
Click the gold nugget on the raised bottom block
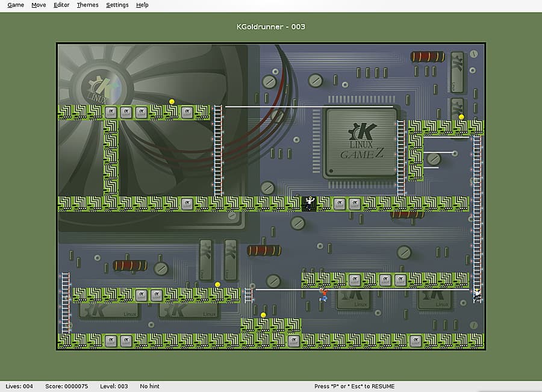(263, 315)
